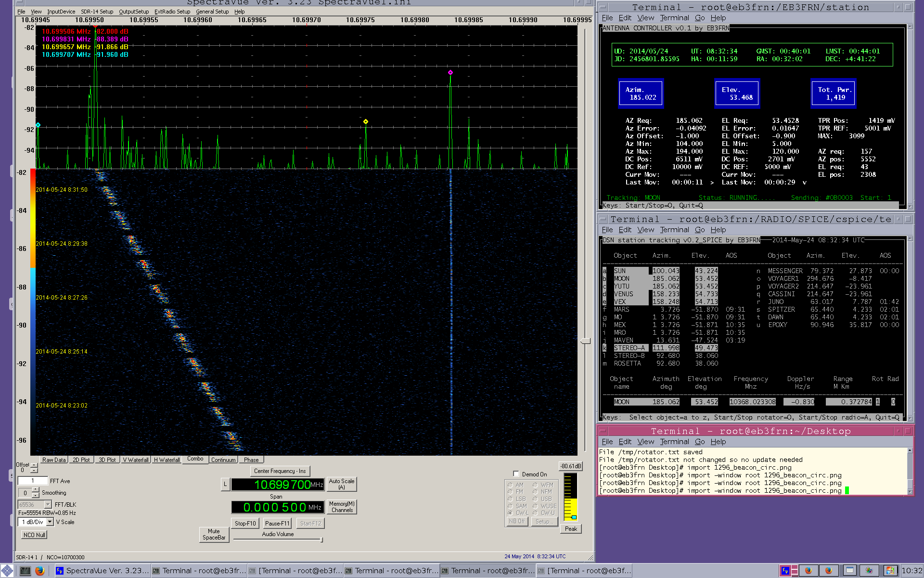Enable the Demod On checkbox
924x578 pixels.
pyautogui.click(x=516, y=474)
